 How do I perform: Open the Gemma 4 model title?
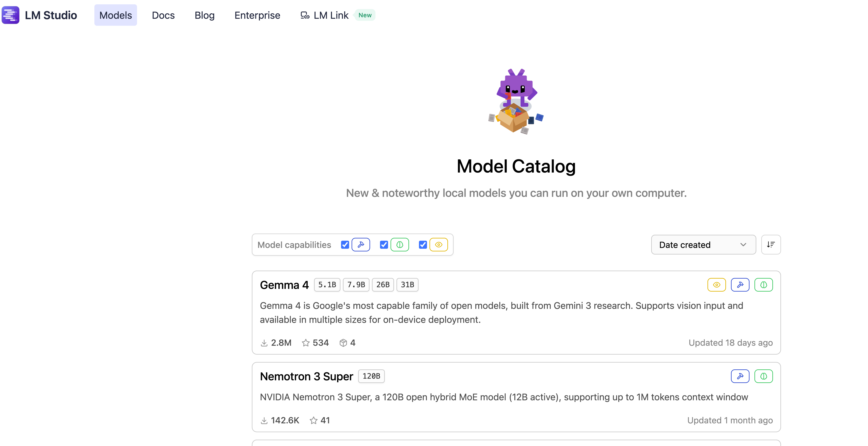pyautogui.click(x=284, y=285)
